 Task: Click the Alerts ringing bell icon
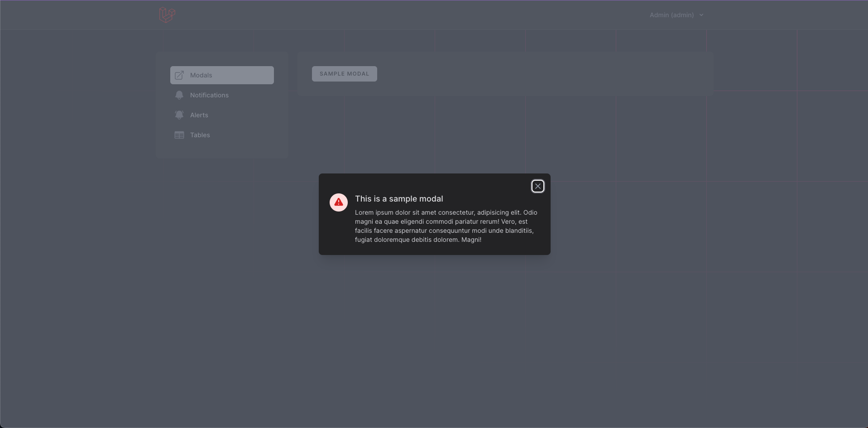click(179, 115)
